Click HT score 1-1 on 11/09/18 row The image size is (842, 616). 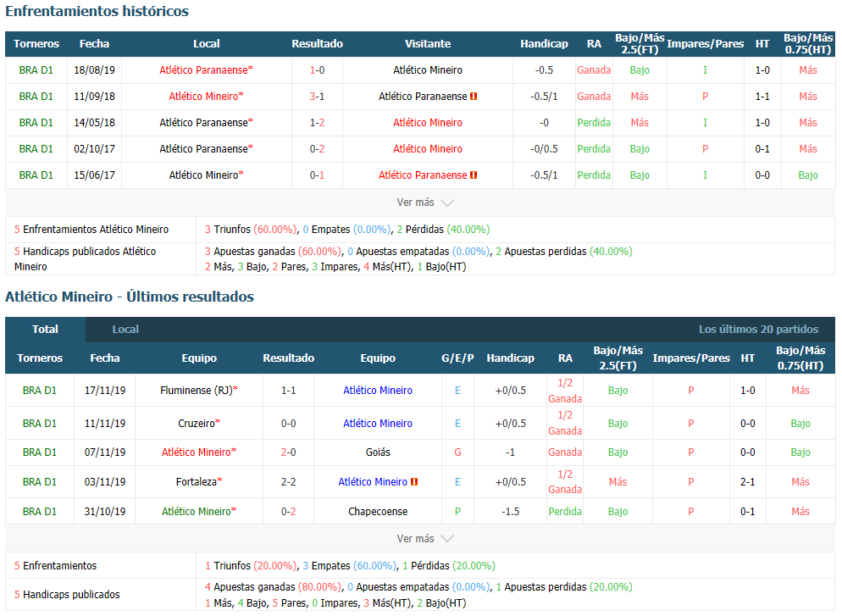coord(762,96)
